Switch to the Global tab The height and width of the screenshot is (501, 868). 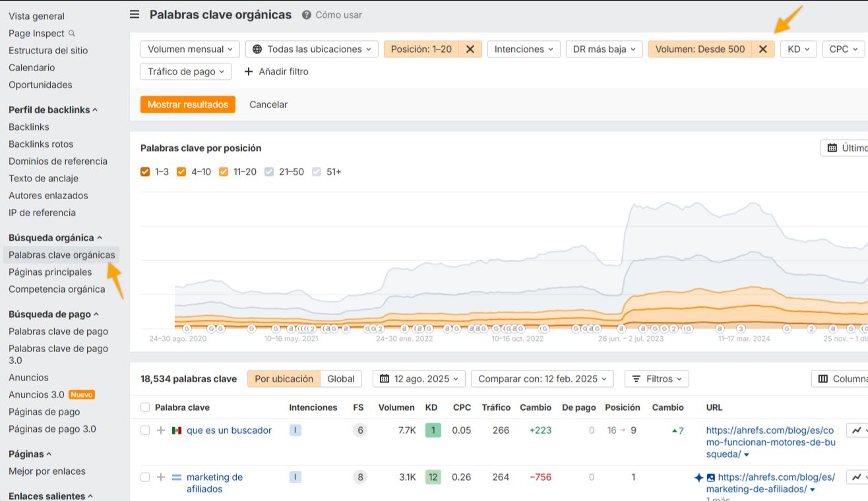[x=341, y=379]
